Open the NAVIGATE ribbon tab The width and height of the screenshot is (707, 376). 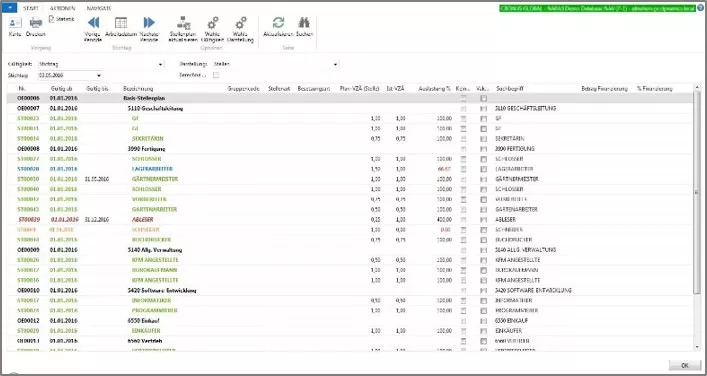click(99, 8)
